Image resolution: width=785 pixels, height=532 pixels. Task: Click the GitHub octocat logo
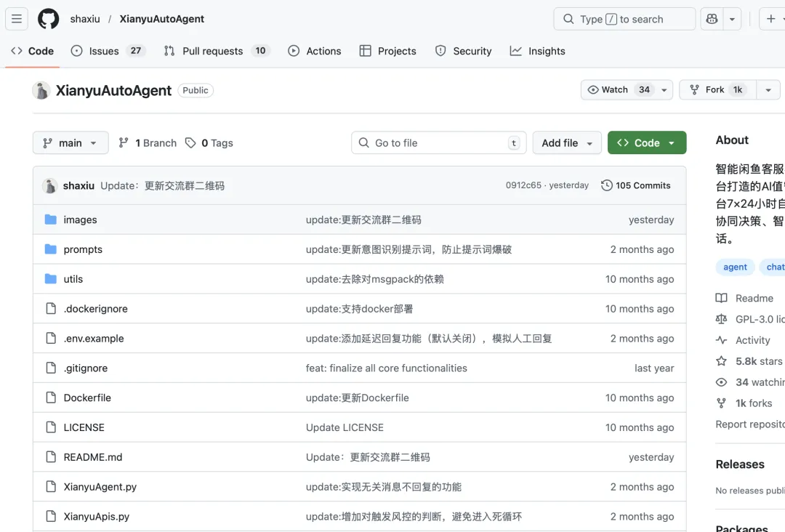[49, 19]
